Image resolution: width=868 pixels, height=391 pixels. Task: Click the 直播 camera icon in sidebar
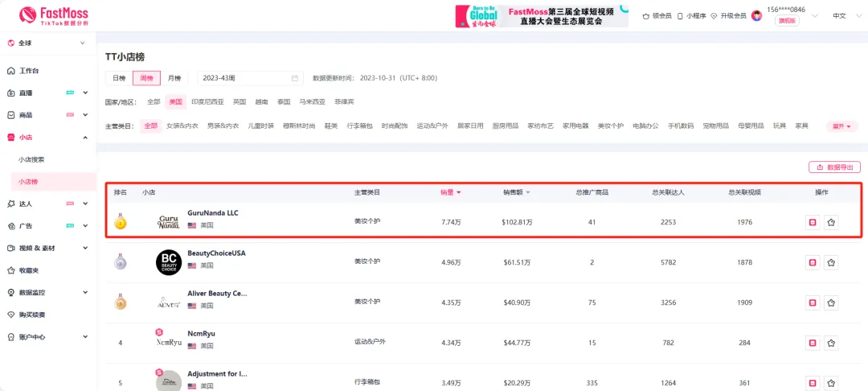(11, 93)
